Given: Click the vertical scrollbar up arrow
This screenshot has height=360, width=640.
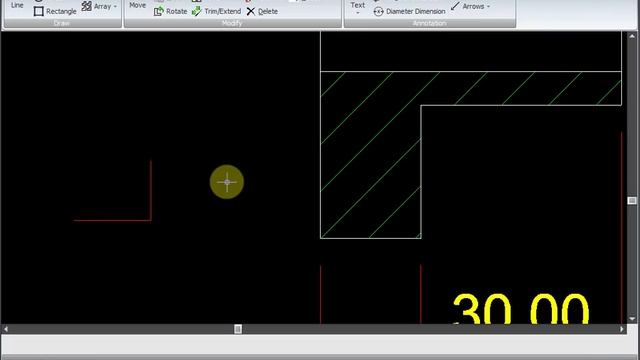Looking at the screenshot, I should pyautogui.click(x=632, y=36).
